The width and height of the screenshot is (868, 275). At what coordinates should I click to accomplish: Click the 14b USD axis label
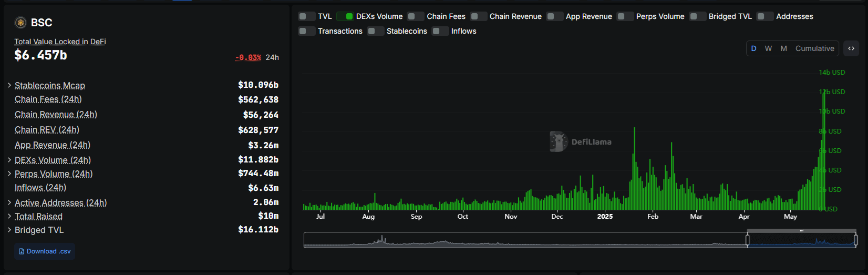point(832,72)
